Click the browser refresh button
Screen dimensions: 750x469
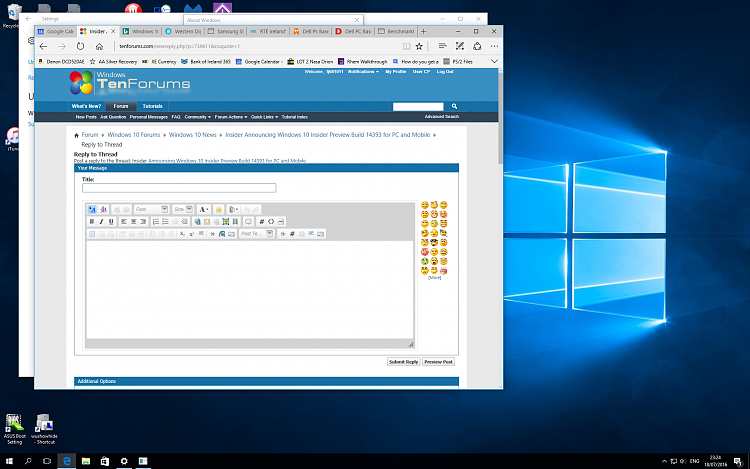[80, 46]
